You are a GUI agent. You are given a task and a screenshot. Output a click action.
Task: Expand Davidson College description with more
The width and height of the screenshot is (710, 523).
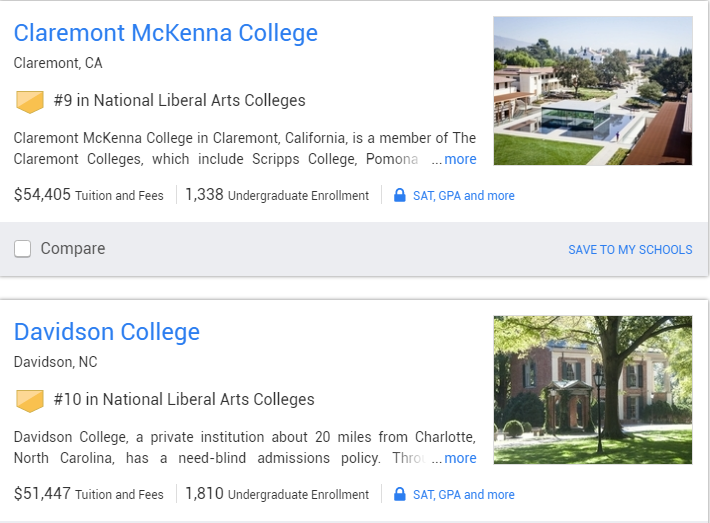pyautogui.click(x=460, y=459)
